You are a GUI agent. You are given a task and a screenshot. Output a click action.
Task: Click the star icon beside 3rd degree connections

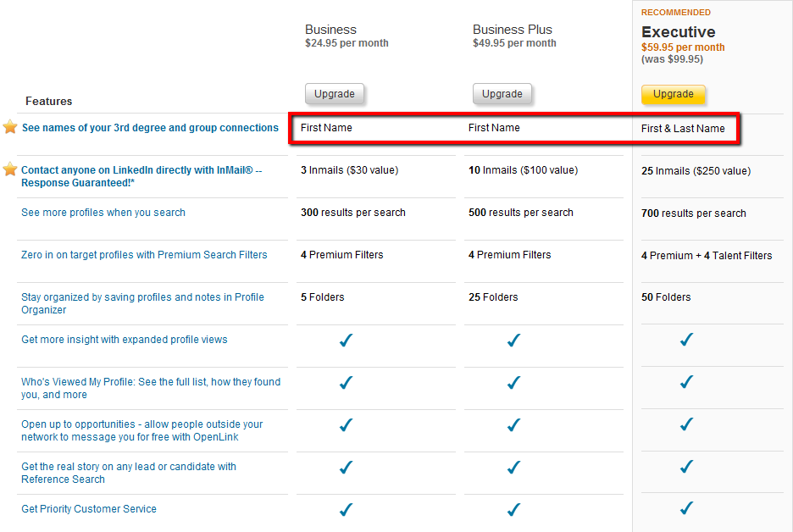10,127
